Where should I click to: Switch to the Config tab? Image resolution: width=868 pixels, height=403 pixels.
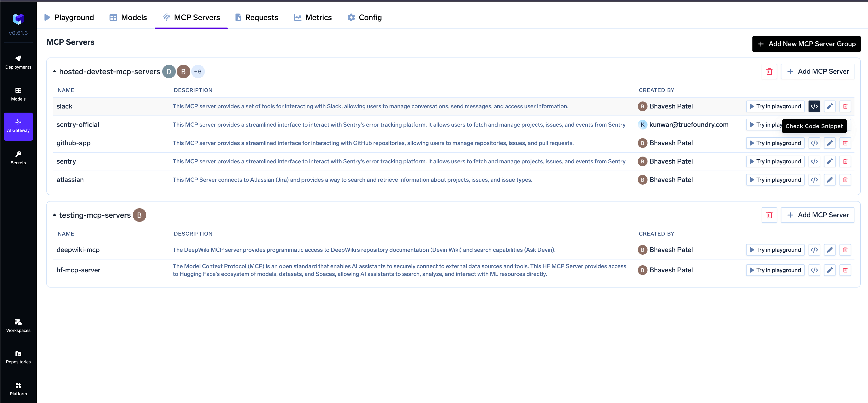coord(365,17)
